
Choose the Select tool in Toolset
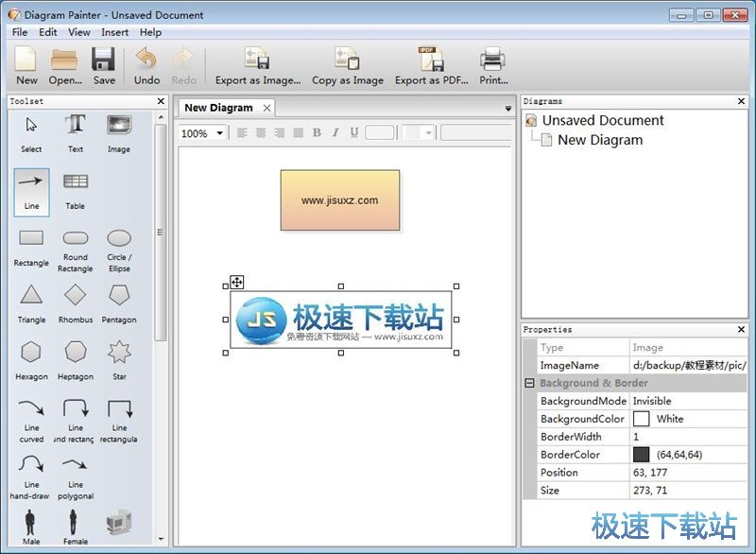(31, 134)
